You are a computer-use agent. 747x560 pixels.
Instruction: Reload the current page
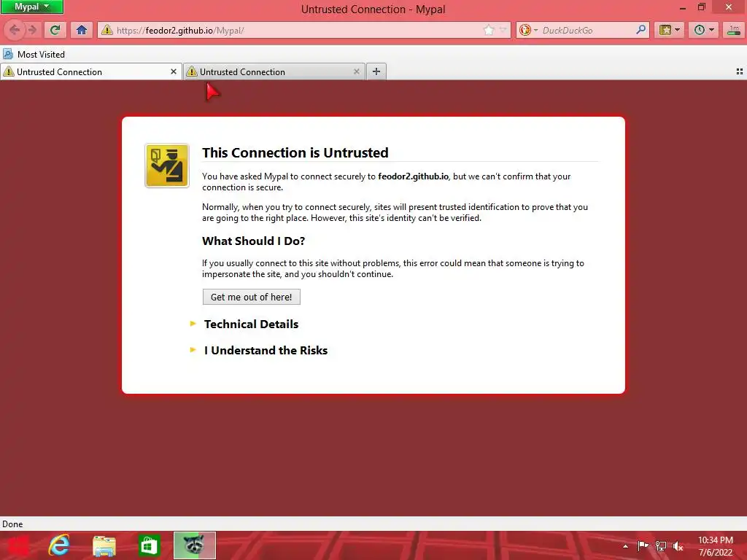[x=55, y=30]
